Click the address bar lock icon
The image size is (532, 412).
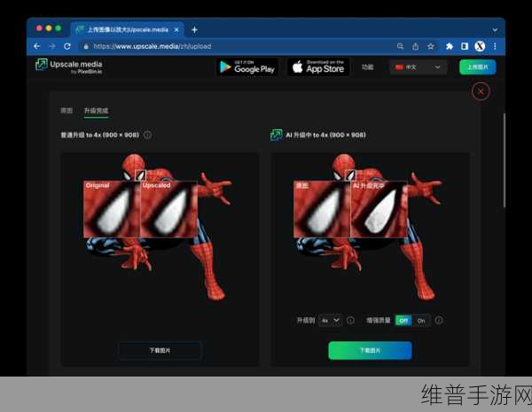[x=86, y=46]
